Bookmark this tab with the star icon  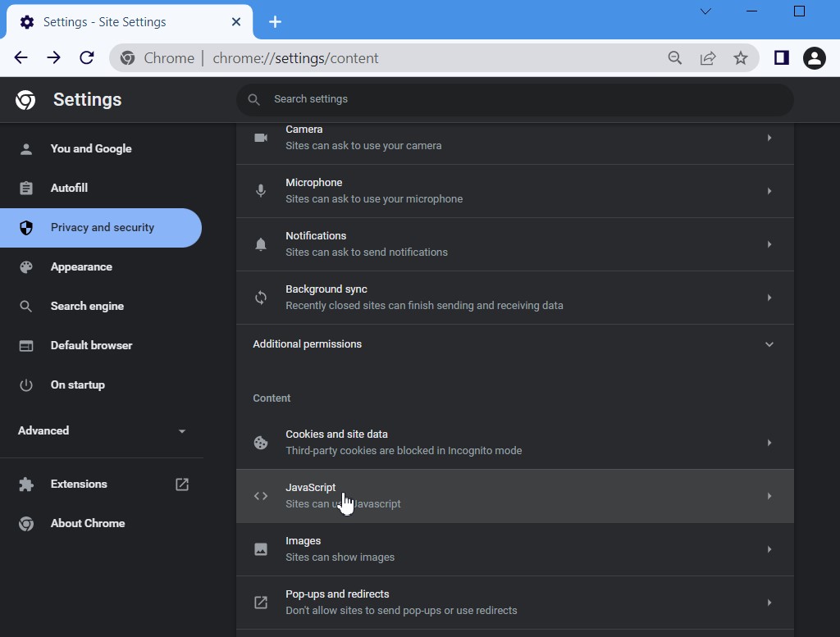pyautogui.click(x=741, y=58)
